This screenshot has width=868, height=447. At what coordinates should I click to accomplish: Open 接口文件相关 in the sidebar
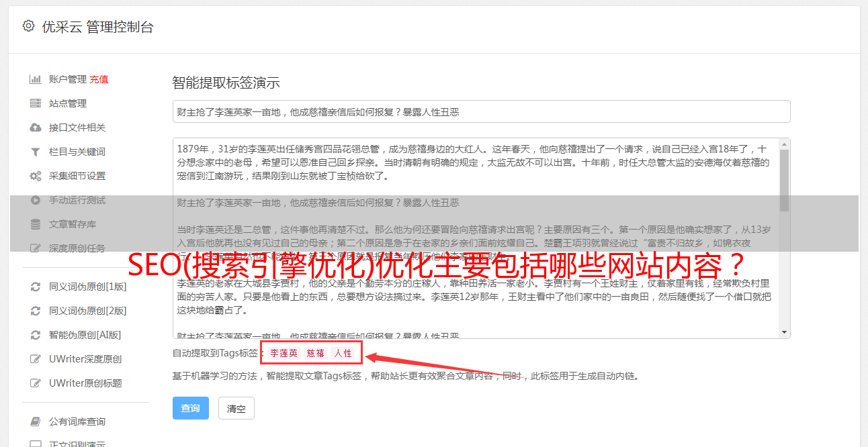point(77,128)
